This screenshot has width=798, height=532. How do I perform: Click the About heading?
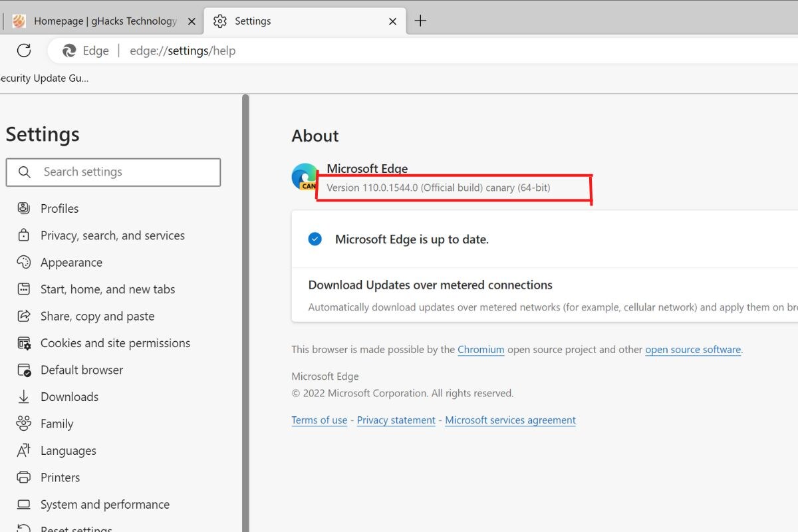coord(315,136)
